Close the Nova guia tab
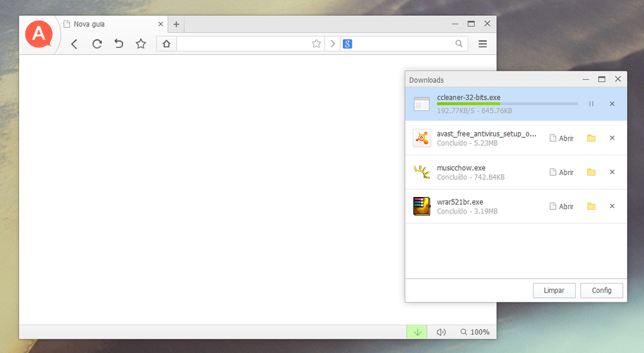The height and width of the screenshot is (353, 644). [x=160, y=24]
